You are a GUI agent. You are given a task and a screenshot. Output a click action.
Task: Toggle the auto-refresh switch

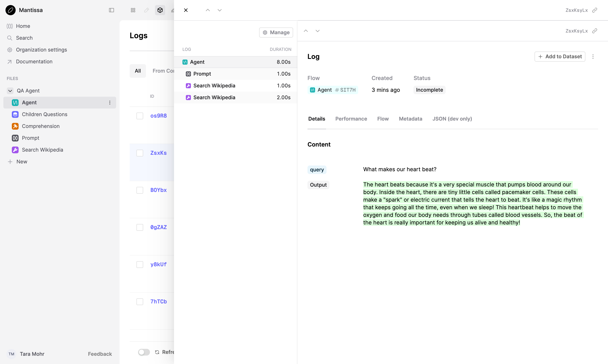(x=144, y=352)
